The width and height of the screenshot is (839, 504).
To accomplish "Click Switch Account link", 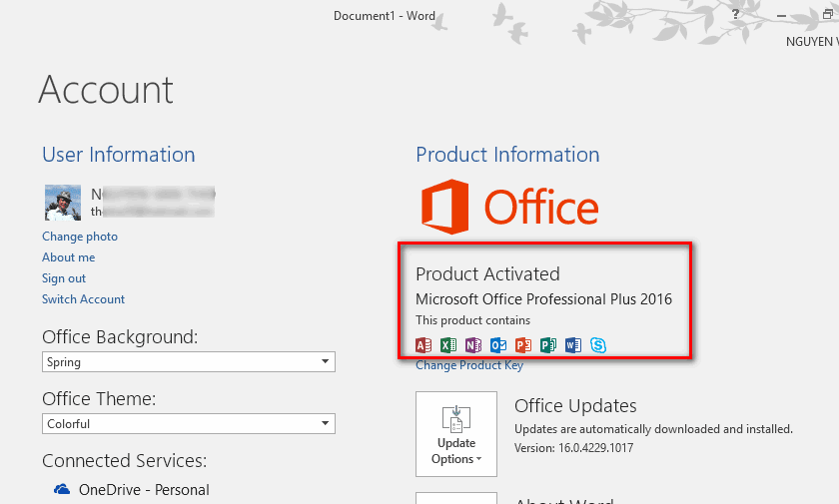I will coord(84,299).
